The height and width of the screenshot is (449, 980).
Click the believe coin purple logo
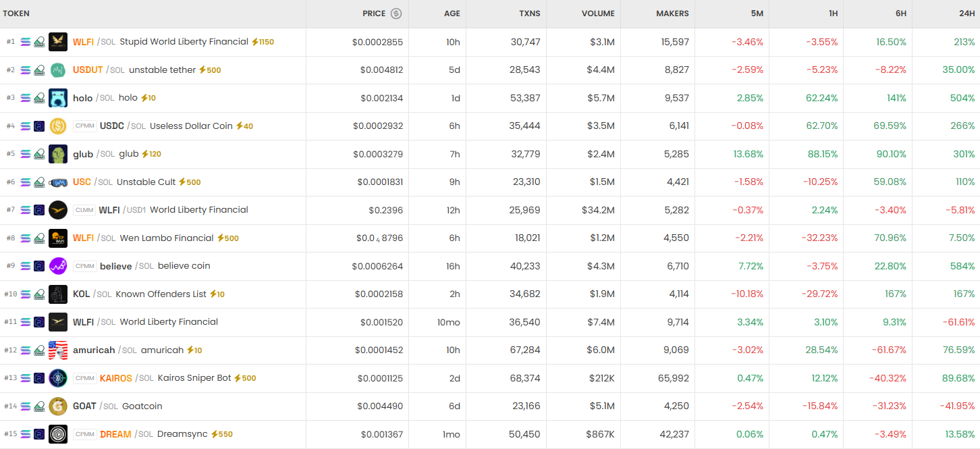click(x=58, y=266)
